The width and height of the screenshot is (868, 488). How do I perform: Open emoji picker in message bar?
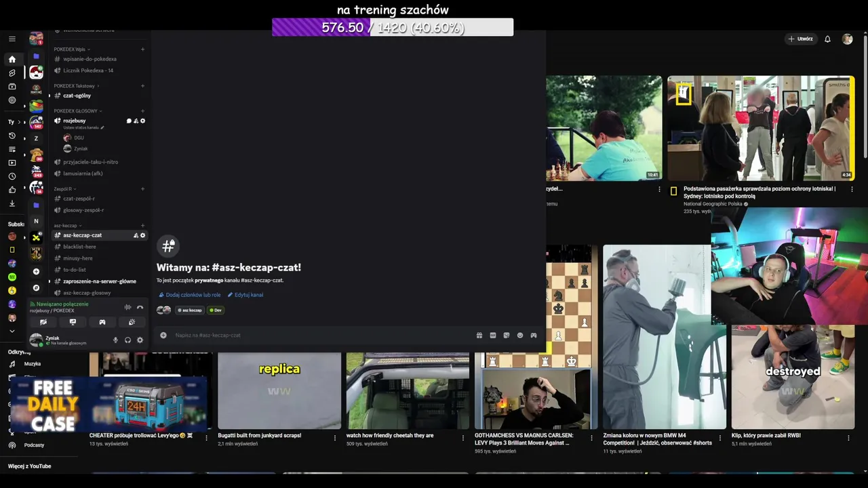point(520,335)
